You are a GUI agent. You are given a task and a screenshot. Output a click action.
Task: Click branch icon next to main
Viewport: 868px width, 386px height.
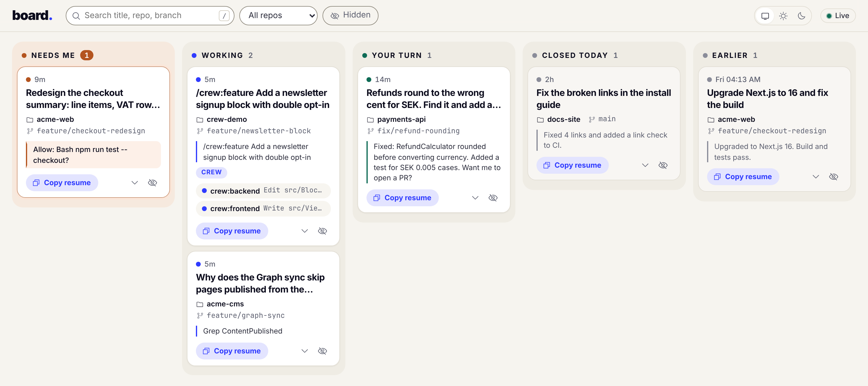591,119
